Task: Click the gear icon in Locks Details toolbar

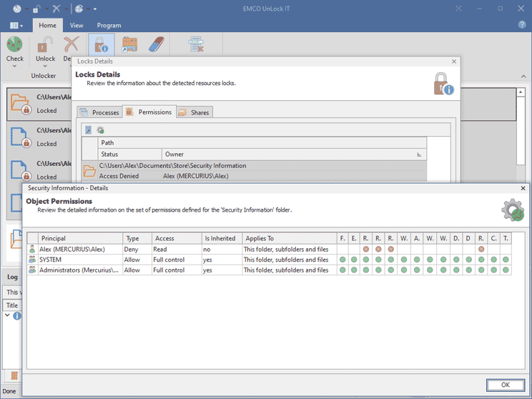Action: tap(100, 129)
